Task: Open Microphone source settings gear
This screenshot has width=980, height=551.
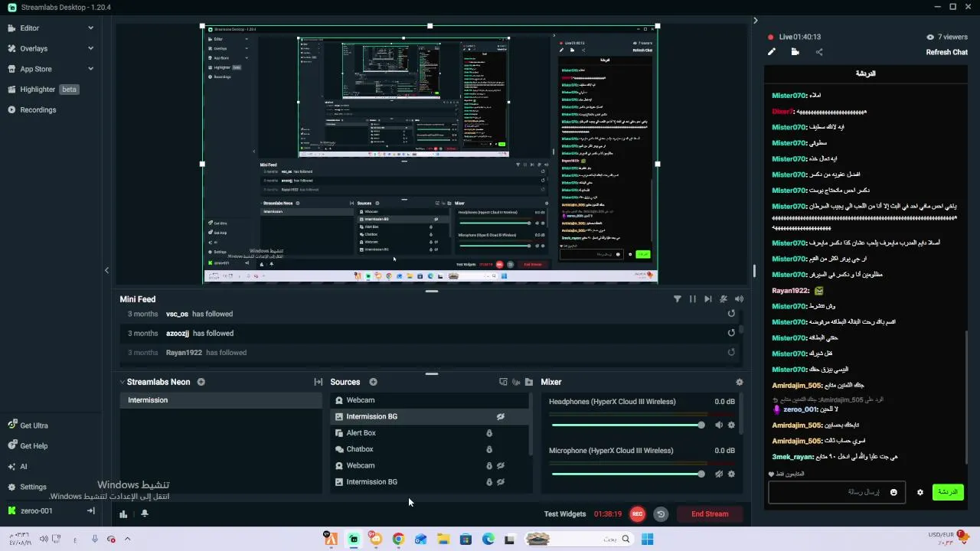Action: [731, 474]
